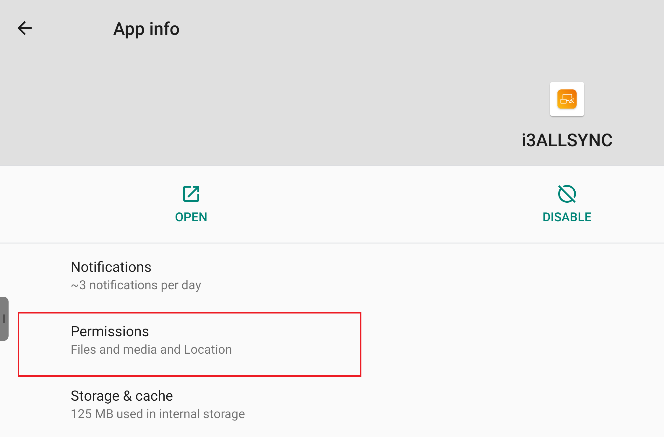Image resolution: width=664 pixels, height=437 pixels.
Task: Click blank area right of Storage & cache
Action: 480,404
